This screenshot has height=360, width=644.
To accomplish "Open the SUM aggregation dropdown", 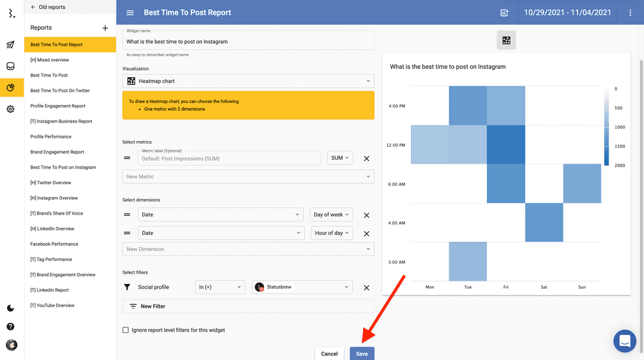I will [x=340, y=158].
